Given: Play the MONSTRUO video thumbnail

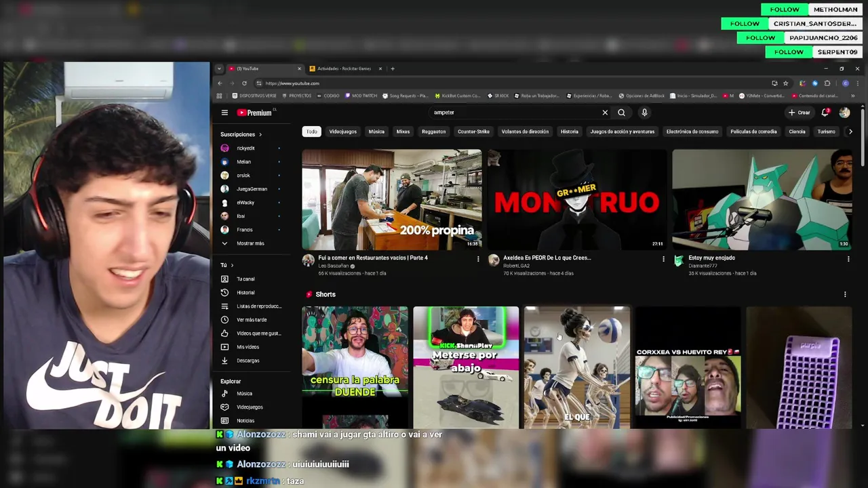Looking at the screenshot, I should [577, 199].
